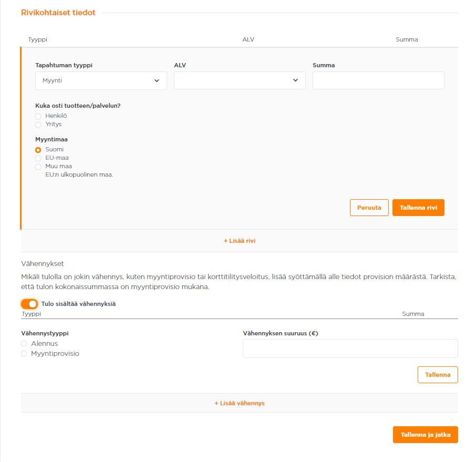
Task: Open the Myynti combo box
Action: point(101,81)
